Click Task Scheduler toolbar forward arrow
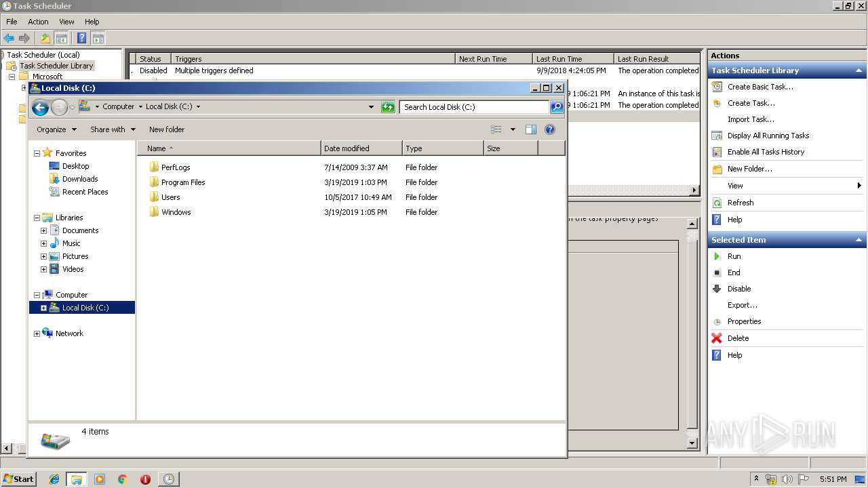Screen dimensions: 868x488 click(x=24, y=39)
